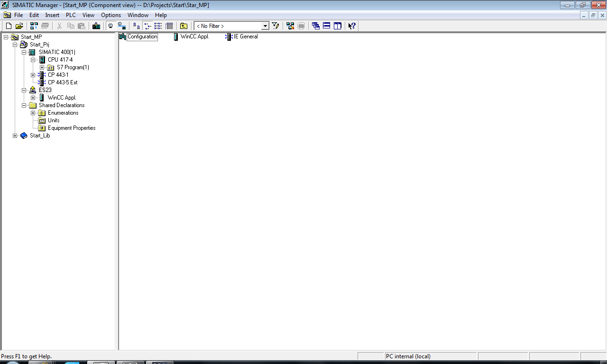Collapse the ES23 node
The width and height of the screenshot is (607, 364).
pos(24,90)
